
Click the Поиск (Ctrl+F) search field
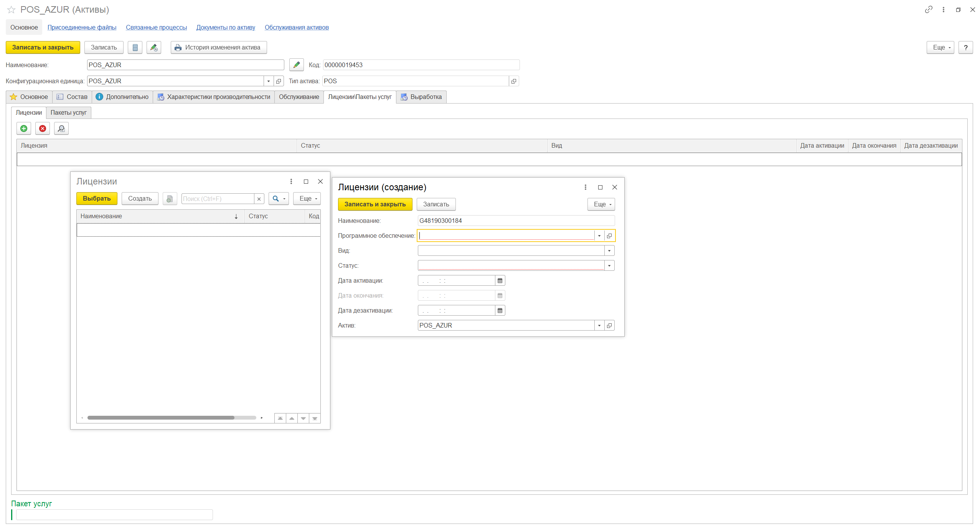217,199
